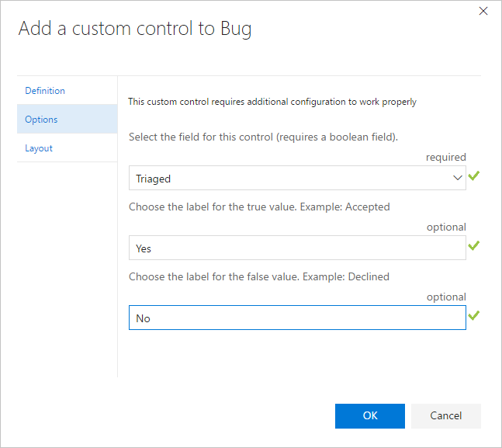Dismiss the dialog with Cancel
Screen dimensions: 502x448
[445, 416]
